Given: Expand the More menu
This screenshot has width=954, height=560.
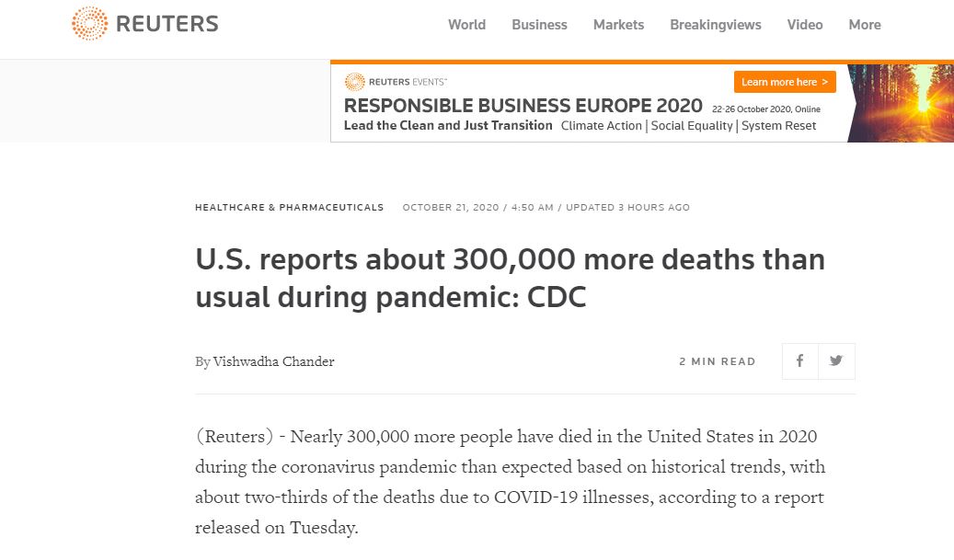Looking at the screenshot, I should pos(864,25).
